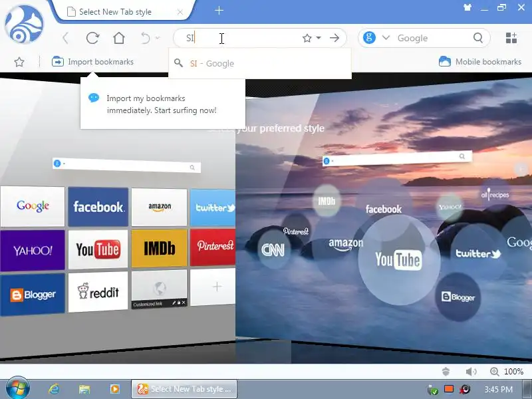This screenshot has height=399, width=532.
Task: Click the Customized link tile
Action: (x=160, y=289)
